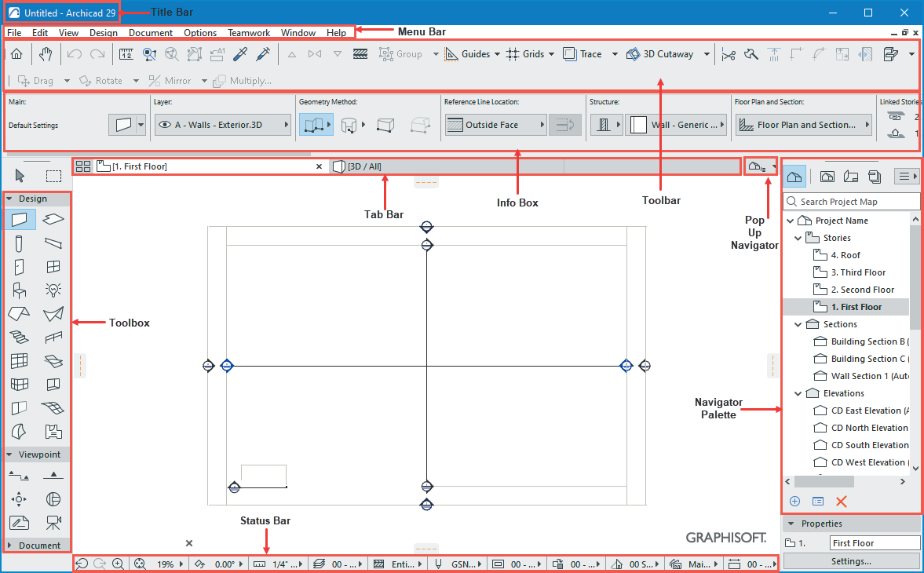Click the Settings... button
Screen dimensions: 924x573
click(852, 561)
